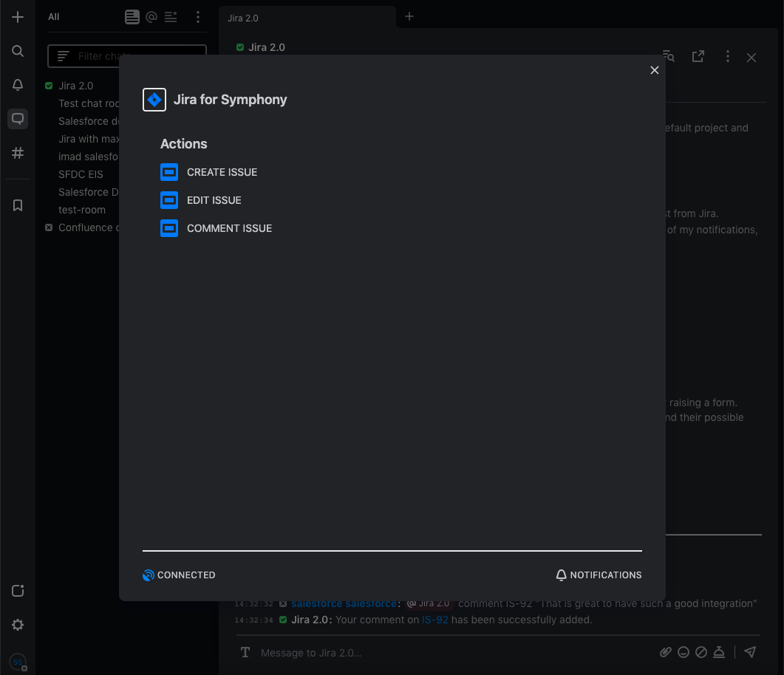Open the Jira with max chat

[x=89, y=139]
